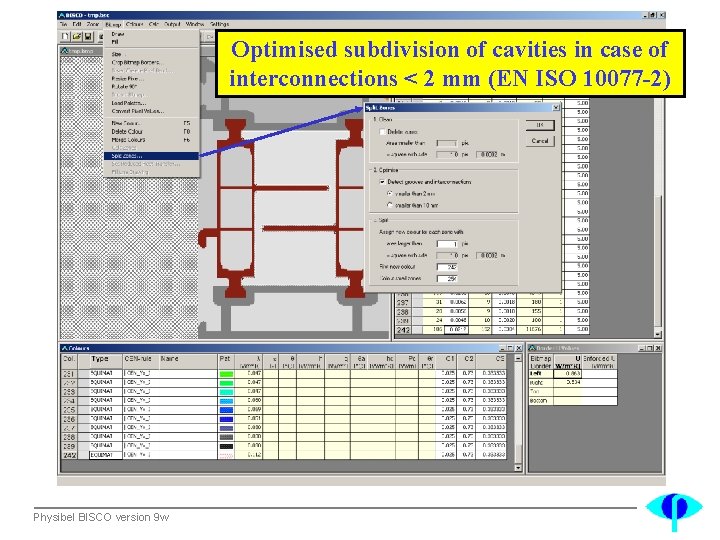Click the pattern swatch in row 242
Screen dimensions: 720x540
click(x=226, y=455)
